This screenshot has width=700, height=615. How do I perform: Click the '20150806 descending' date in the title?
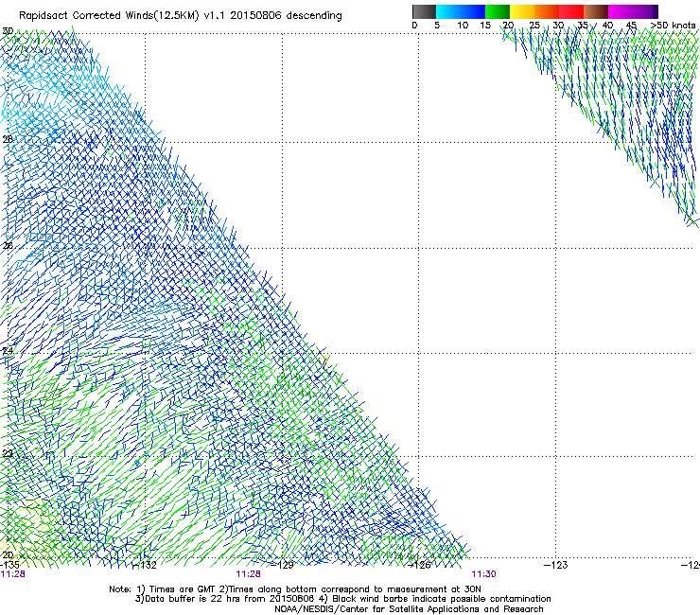[287, 15]
